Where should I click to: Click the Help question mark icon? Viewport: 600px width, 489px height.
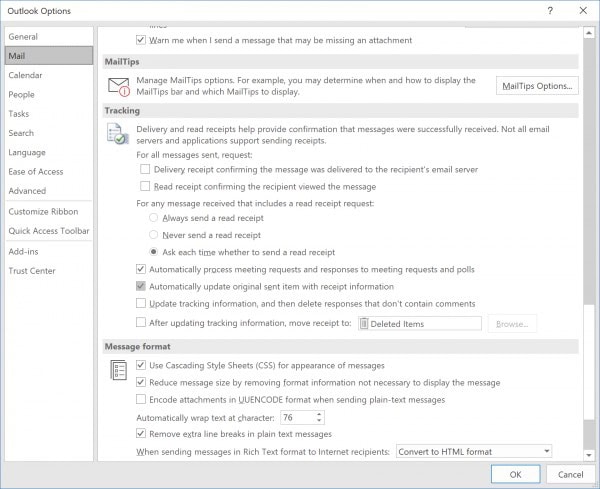tap(551, 10)
